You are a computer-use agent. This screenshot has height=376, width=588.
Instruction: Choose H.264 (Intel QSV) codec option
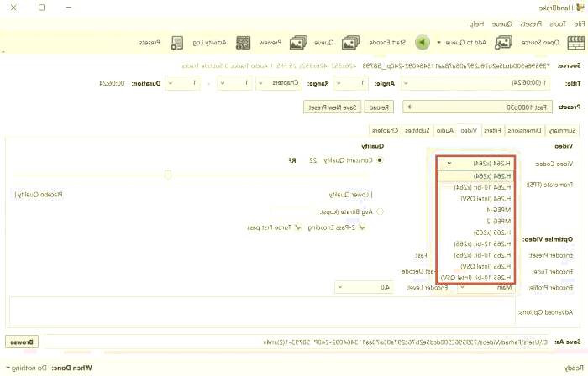pyautogui.click(x=476, y=198)
